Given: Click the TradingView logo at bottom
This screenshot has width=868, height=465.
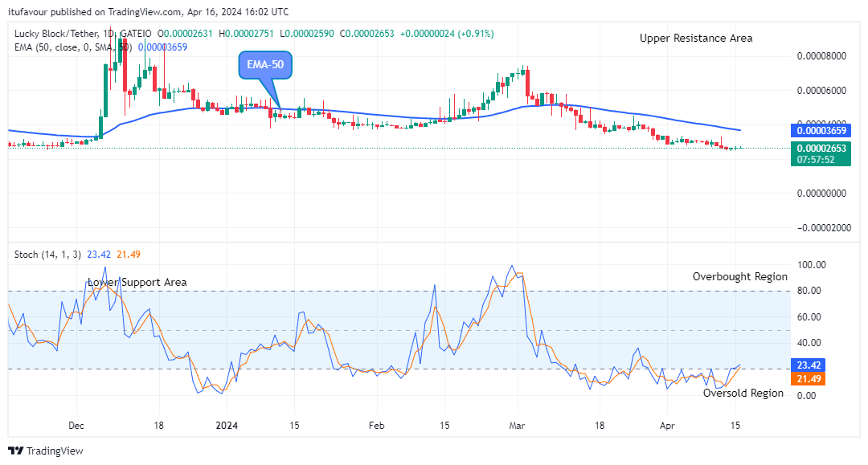Looking at the screenshot, I should click(46, 451).
